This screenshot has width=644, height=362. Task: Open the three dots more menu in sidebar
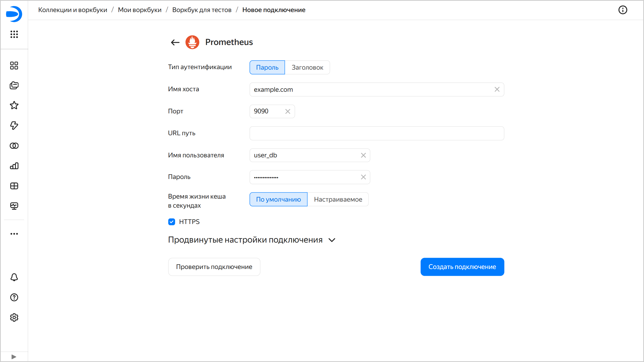tap(14, 234)
